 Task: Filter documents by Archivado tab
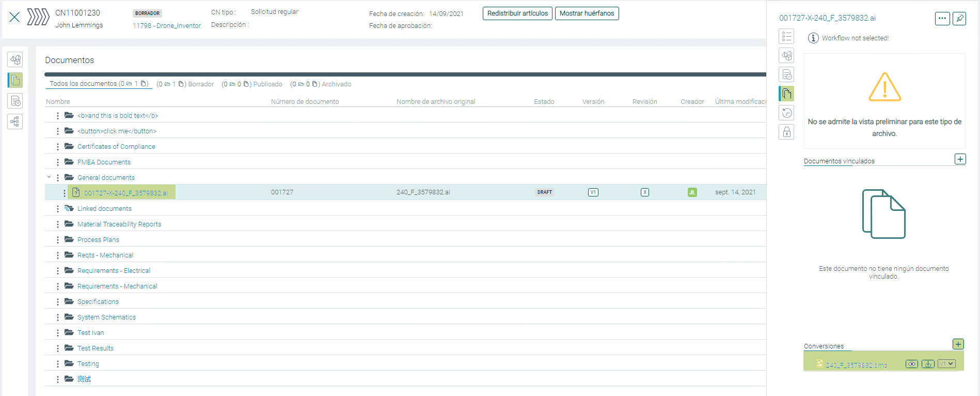click(321, 84)
